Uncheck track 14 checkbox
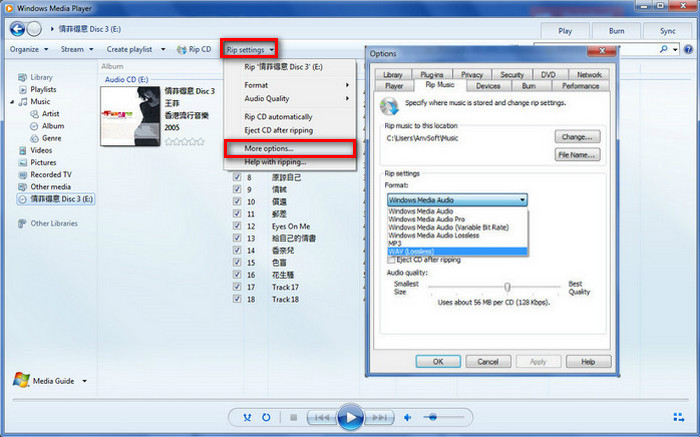 coord(237,250)
